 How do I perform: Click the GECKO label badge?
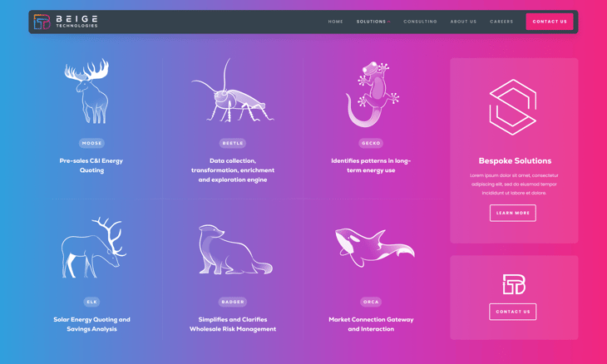[371, 143]
